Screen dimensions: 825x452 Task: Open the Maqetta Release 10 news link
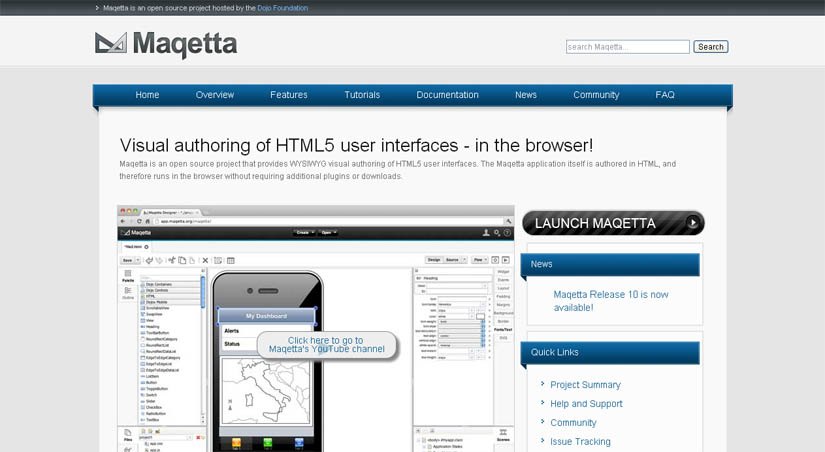610,301
